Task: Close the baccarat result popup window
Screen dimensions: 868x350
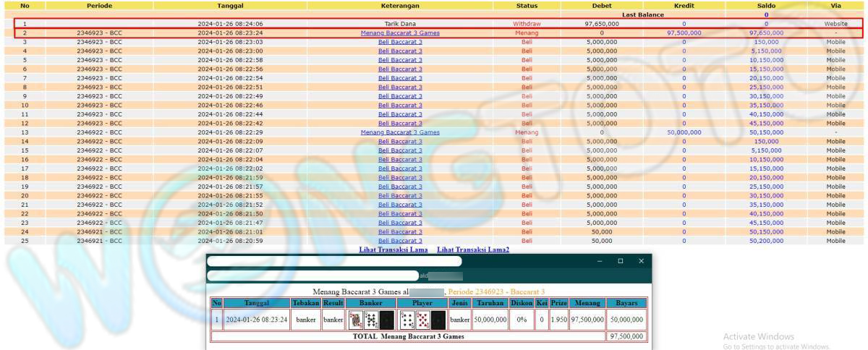Action: pos(641,261)
